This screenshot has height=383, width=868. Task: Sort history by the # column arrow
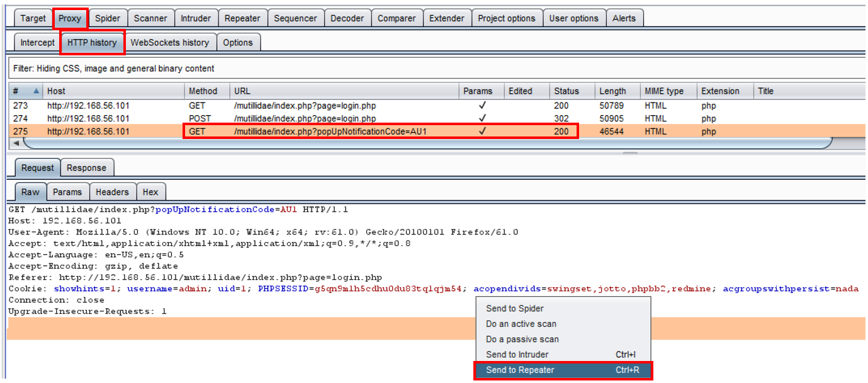[36, 91]
